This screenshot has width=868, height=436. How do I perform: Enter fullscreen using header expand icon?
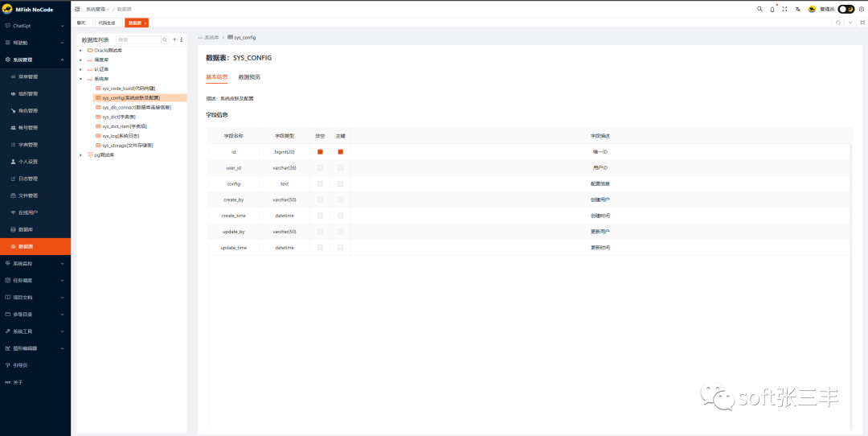784,9
